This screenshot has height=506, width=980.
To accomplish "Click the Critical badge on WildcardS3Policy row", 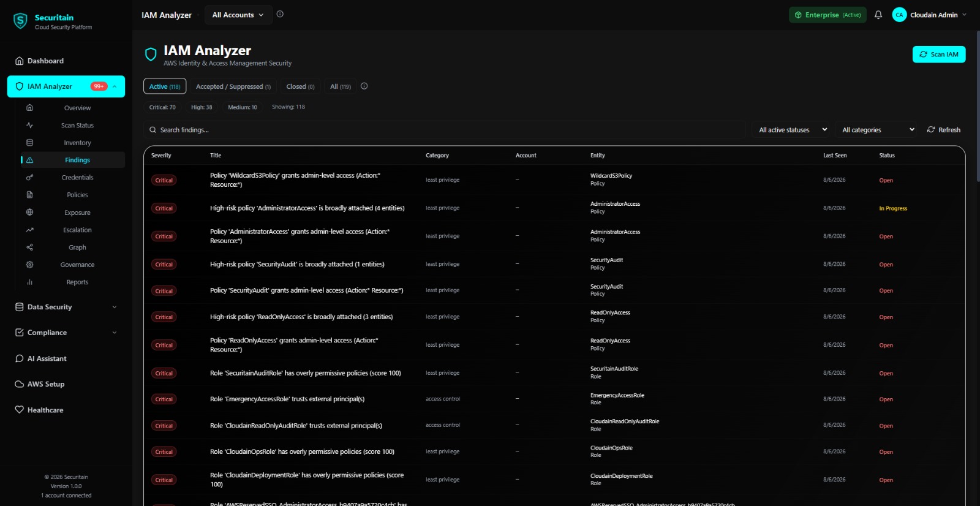I will [x=164, y=180].
